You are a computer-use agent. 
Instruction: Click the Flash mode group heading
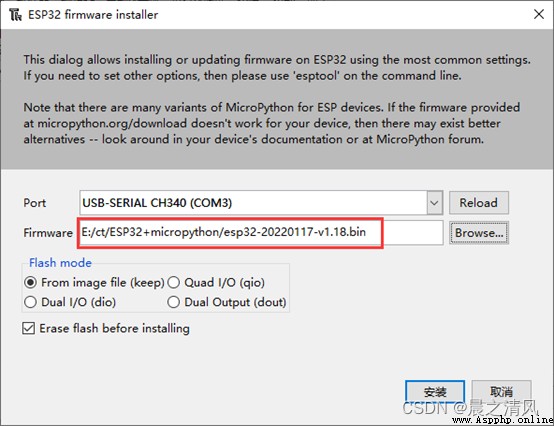pos(60,262)
